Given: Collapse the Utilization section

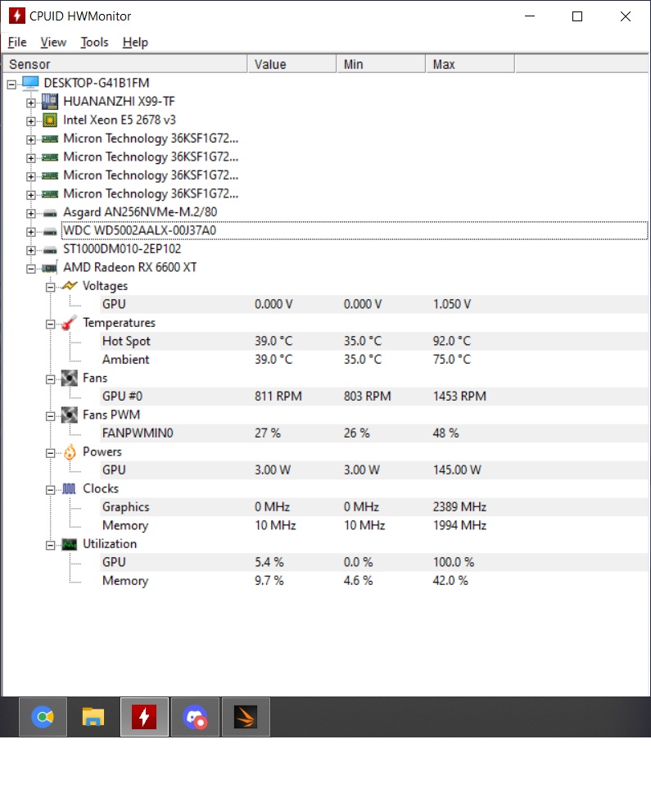Looking at the screenshot, I should pos(50,545).
